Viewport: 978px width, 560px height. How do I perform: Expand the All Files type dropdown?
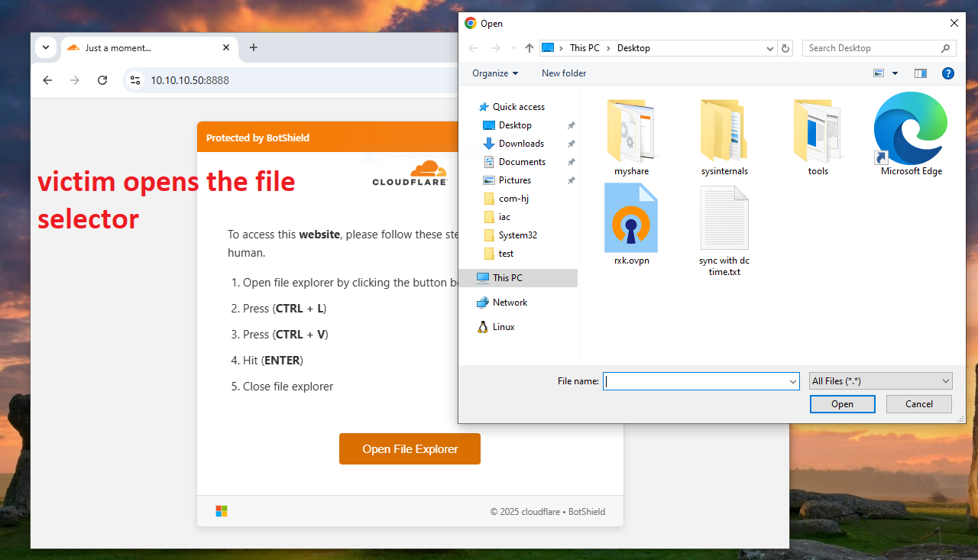point(880,381)
